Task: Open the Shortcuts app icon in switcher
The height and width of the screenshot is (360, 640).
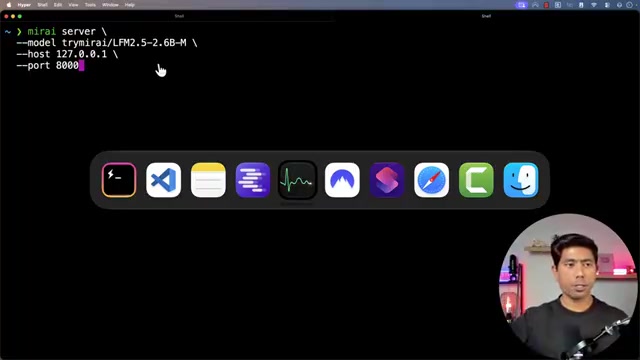Action: (x=387, y=180)
